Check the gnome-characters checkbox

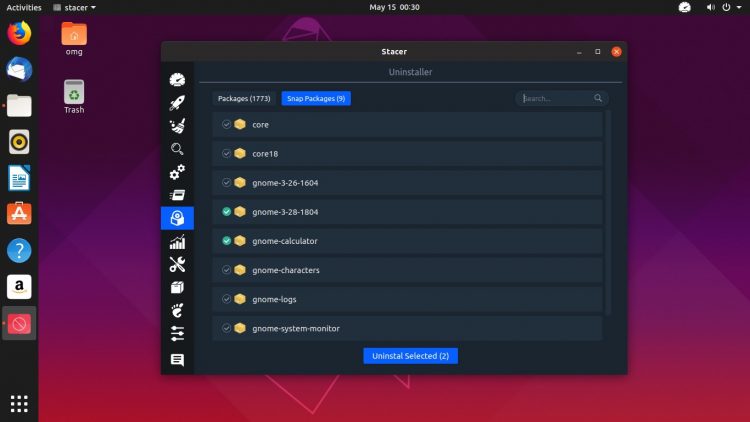pyautogui.click(x=226, y=270)
